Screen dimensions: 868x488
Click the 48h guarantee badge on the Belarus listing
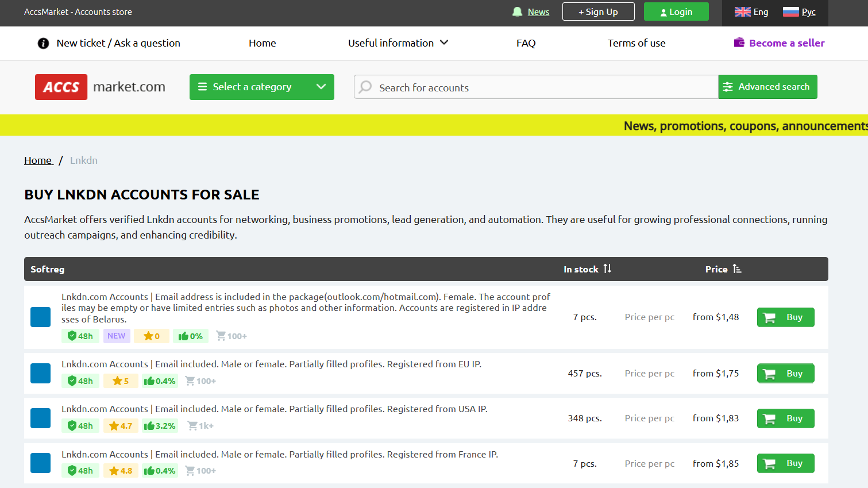click(80, 336)
